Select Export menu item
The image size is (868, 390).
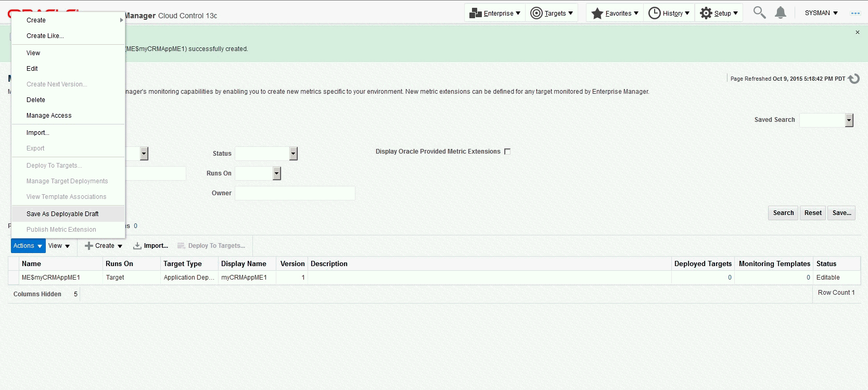point(68,148)
